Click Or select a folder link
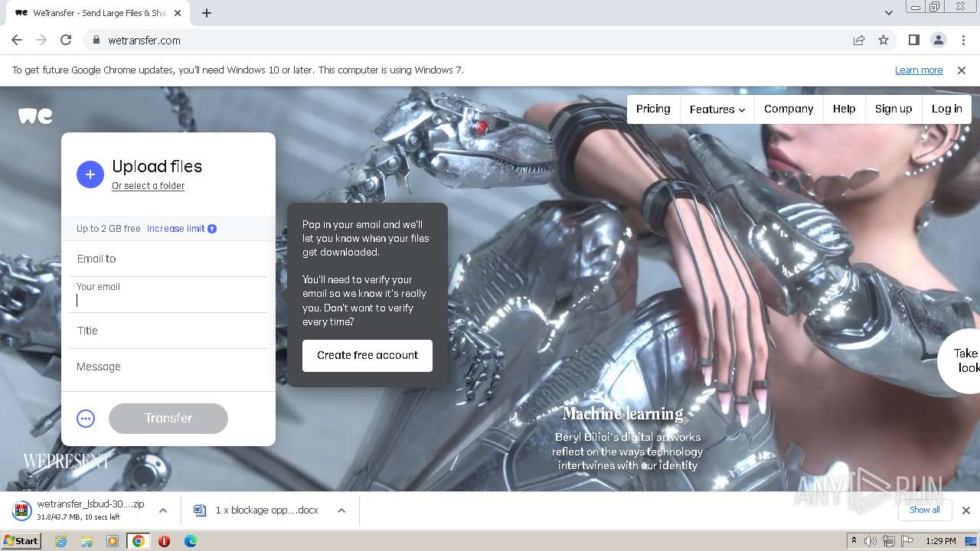This screenshot has width=980, height=551. [148, 186]
